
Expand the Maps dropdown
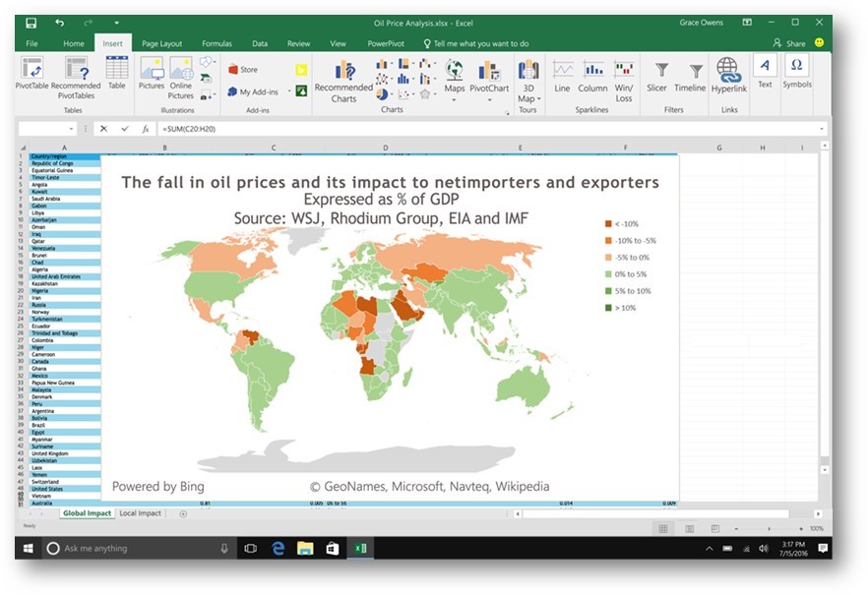(454, 89)
